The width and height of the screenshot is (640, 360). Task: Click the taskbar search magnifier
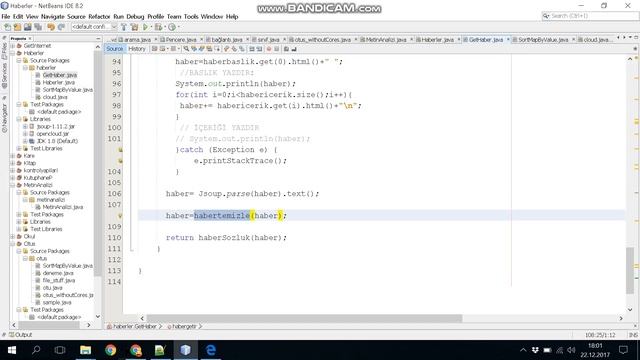[x=36, y=350]
